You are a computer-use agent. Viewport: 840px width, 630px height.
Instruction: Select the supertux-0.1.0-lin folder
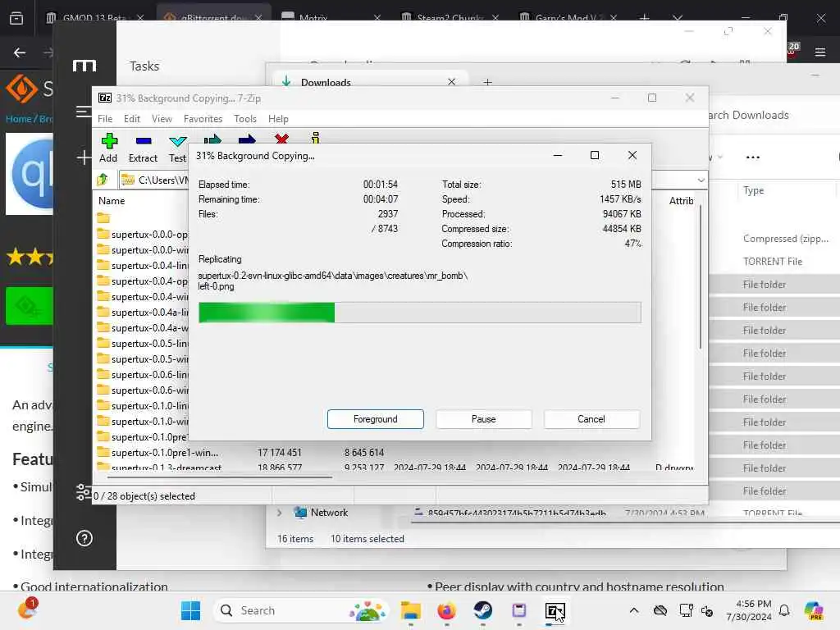(143, 405)
